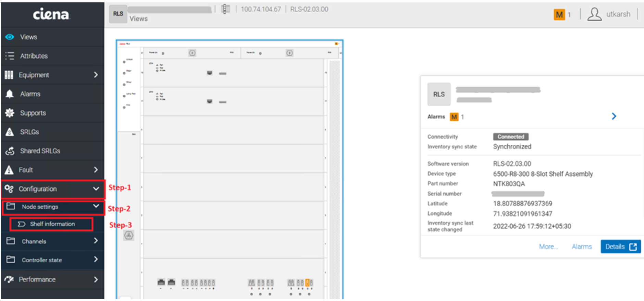Collapse the Node settings chevron

pyautogui.click(x=96, y=206)
